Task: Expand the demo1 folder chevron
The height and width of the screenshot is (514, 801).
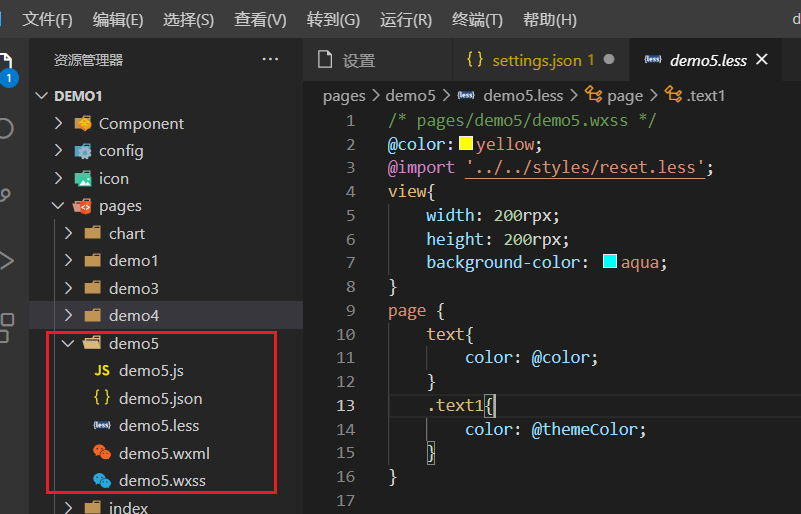Action: click(x=68, y=261)
